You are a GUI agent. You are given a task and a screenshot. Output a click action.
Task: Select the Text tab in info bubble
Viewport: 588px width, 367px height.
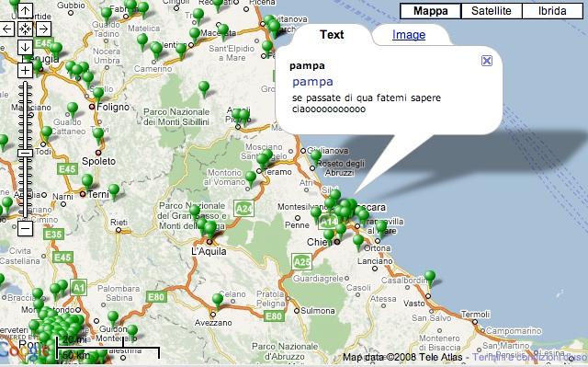point(332,35)
